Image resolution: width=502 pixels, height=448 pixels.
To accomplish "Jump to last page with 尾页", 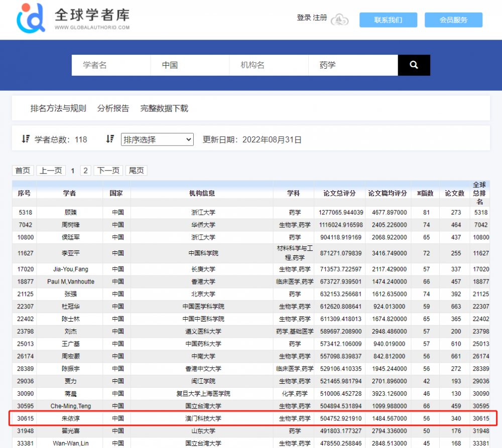I will tap(136, 171).
